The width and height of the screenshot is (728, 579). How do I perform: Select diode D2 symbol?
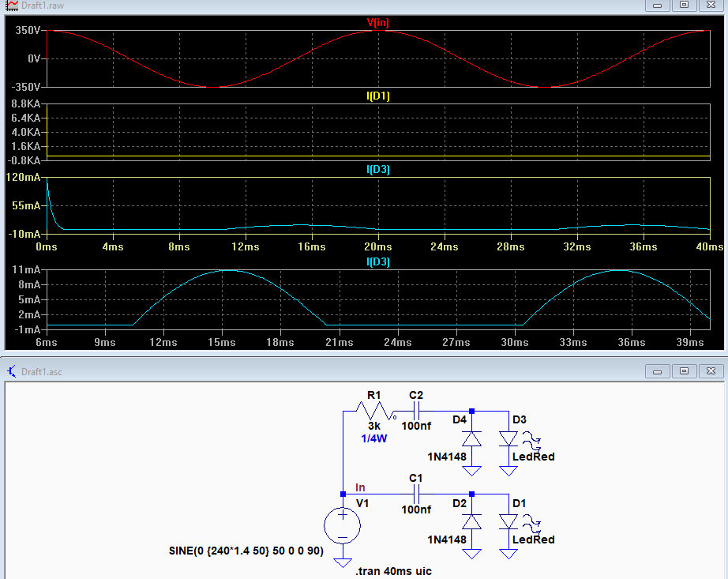pyautogui.click(x=471, y=522)
